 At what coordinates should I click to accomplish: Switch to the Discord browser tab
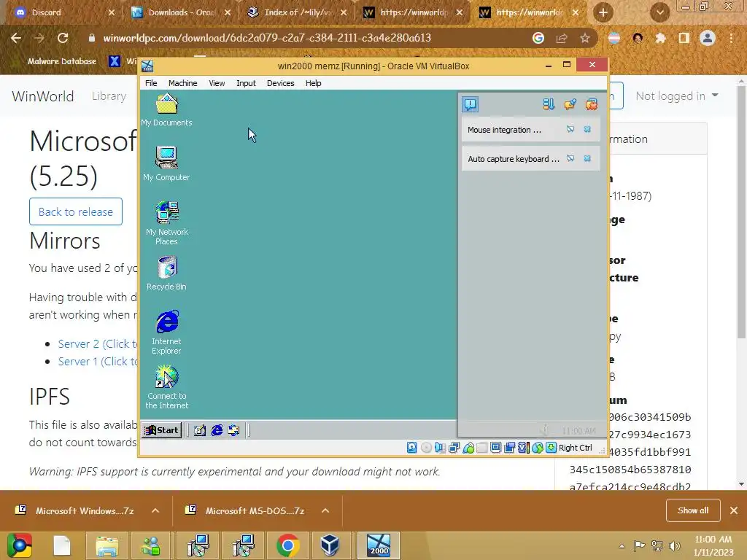click(64, 12)
